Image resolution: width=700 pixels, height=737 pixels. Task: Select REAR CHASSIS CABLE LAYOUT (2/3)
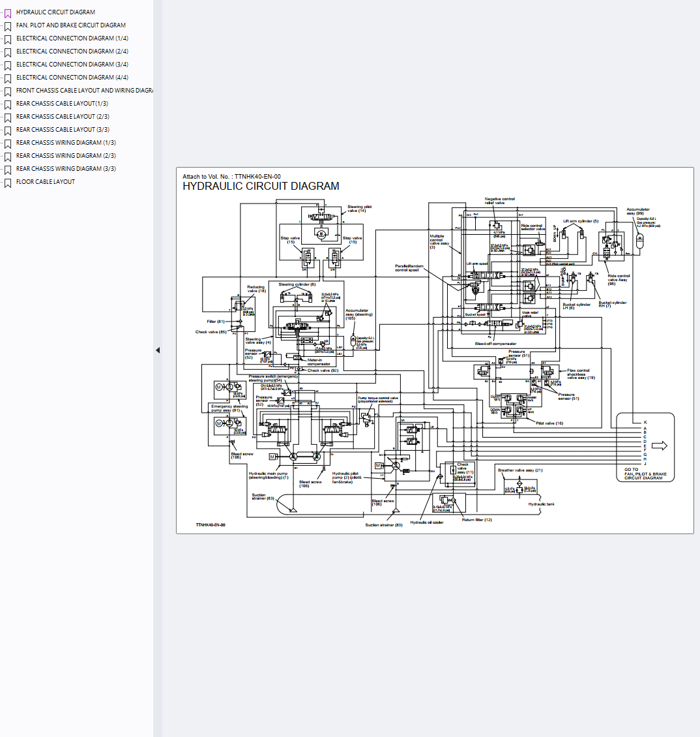[63, 117]
